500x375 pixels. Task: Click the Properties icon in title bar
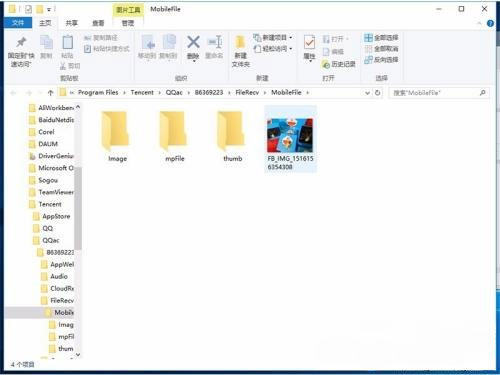pyautogui.click(x=28, y=9)
